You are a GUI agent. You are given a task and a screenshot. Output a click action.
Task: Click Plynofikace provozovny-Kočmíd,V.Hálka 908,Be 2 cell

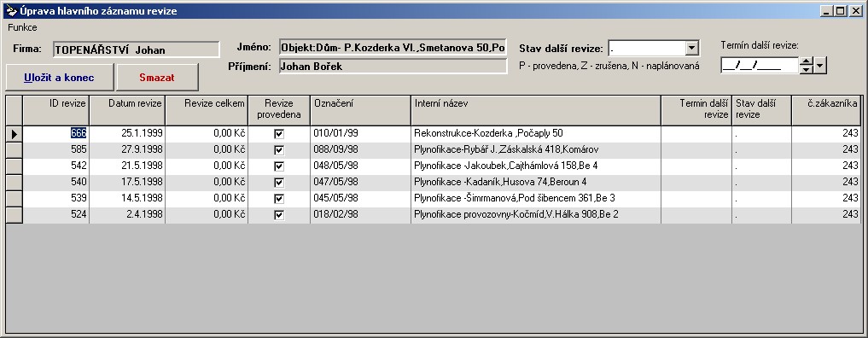pos(536,214)
